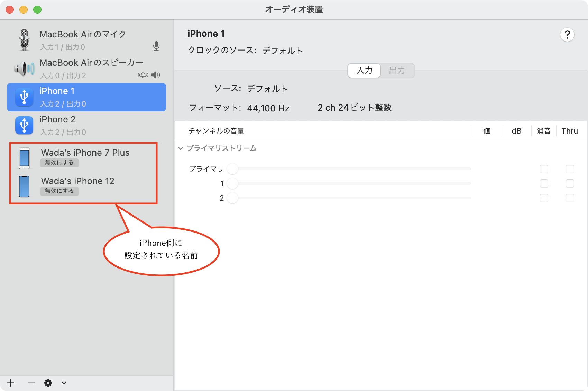Open the クロックのソース default dropdown

[282, 51]
